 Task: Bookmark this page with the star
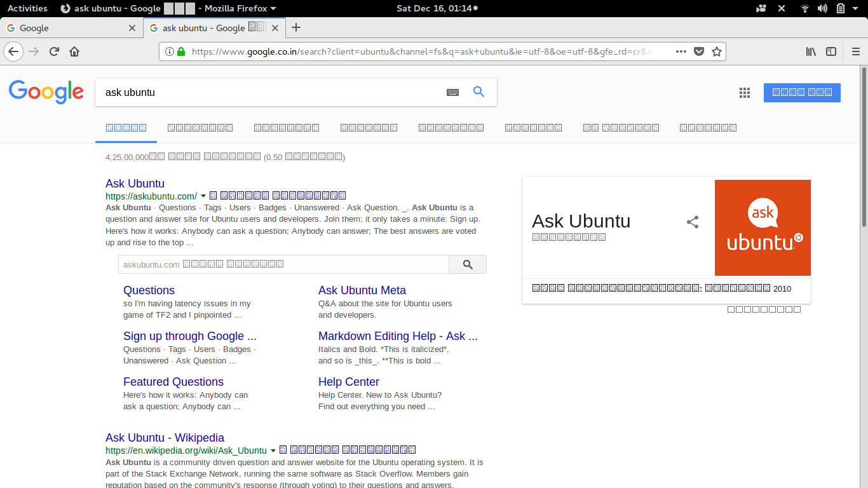pos(717,51)
